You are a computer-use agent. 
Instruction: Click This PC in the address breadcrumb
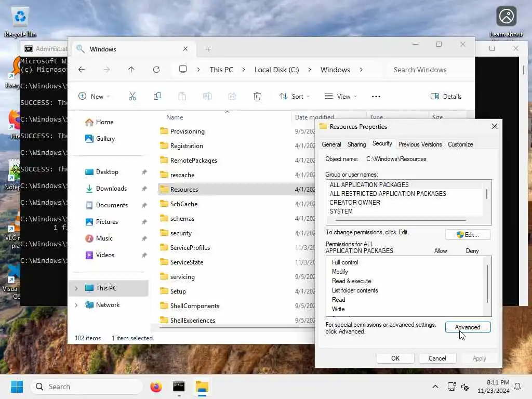(221, 70)
